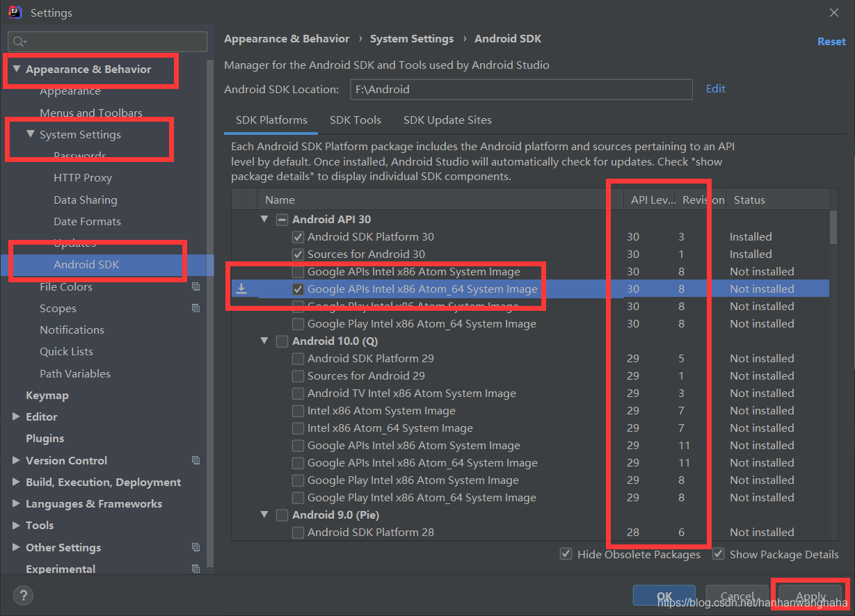Image resolution: width=855 pixels, height=616 pixels.
Task: Switch to the SDK Tools tab
Action: 355,120
